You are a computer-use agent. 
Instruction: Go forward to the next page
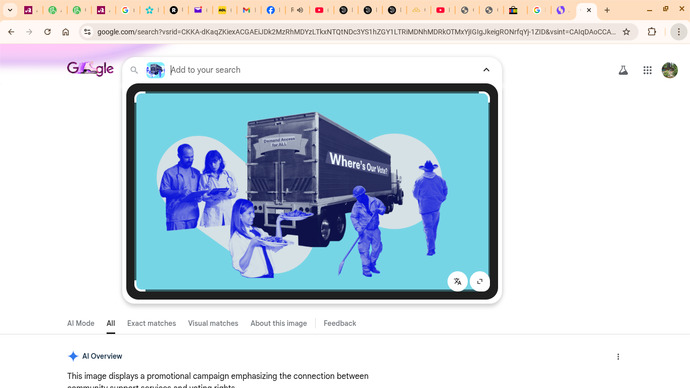pos(29,32)
